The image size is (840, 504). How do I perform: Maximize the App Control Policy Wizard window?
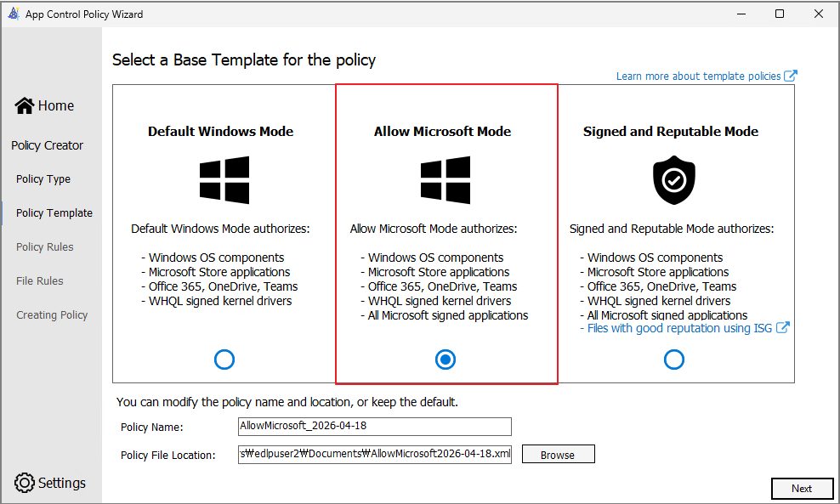(780, 14)
